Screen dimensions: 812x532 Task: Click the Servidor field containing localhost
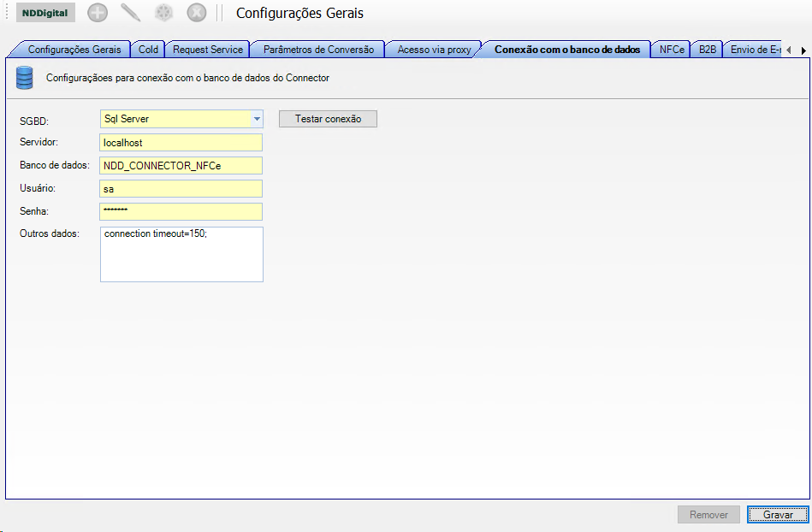click(181, 143)
